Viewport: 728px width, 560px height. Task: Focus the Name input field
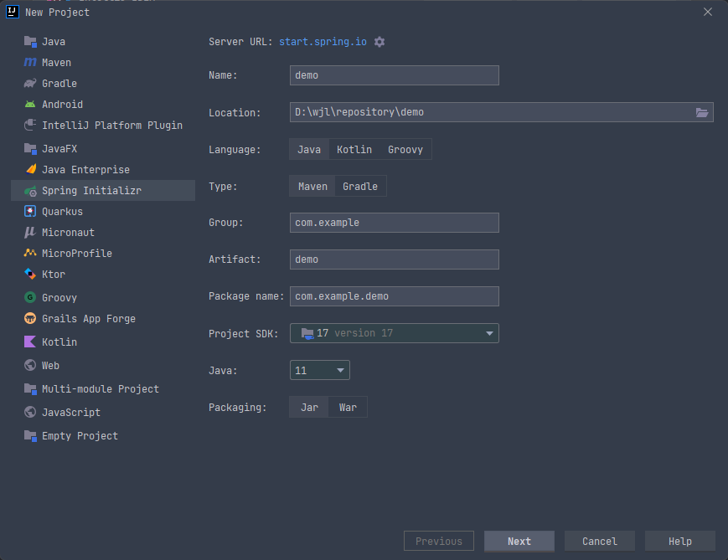point(395,75)
